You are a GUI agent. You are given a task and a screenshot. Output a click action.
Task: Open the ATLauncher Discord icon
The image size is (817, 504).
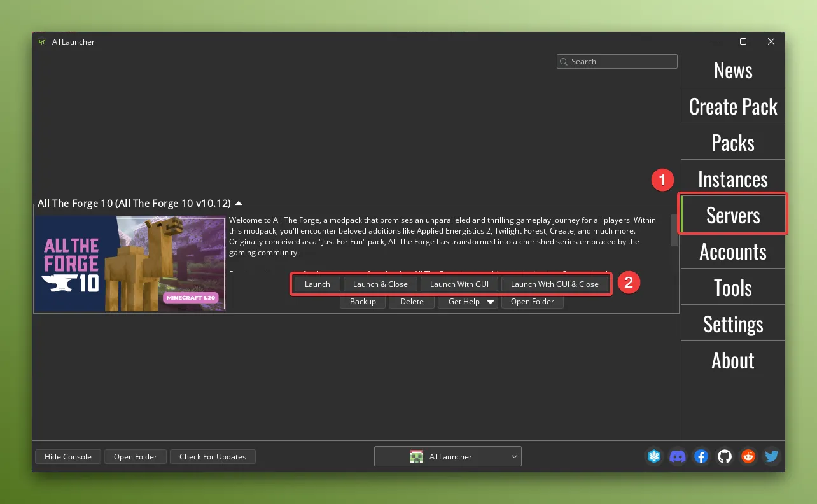[x=678, y=456]
